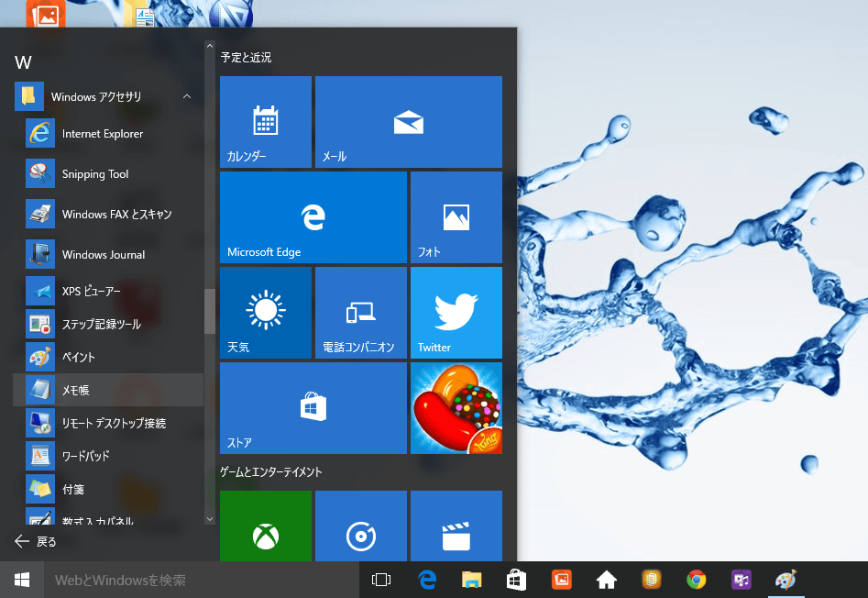The image size is (868, 598).
Task: Click the app list scrollbar up arrow
Action: click(209, 46)
